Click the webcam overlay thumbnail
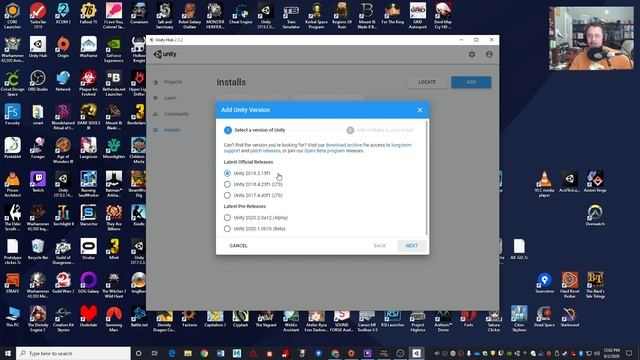Image resolution: width=640 pixels, height=360 pixels. [x=591, y=38]
